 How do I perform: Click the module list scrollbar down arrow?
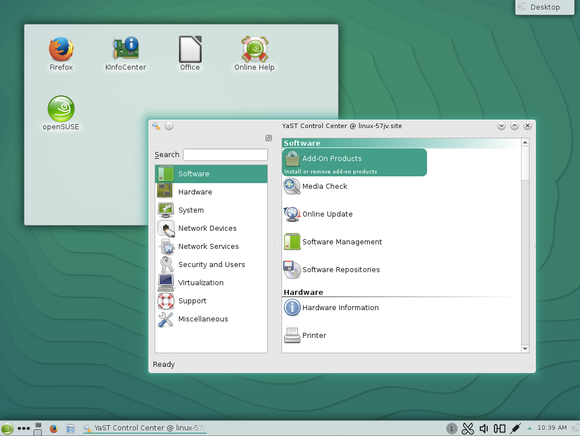(x=525, y=349)
